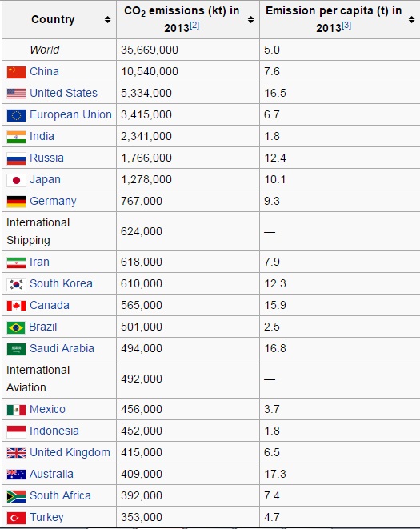Follow the India link
This screenshot has height=529, width=420.
[42, 136]
